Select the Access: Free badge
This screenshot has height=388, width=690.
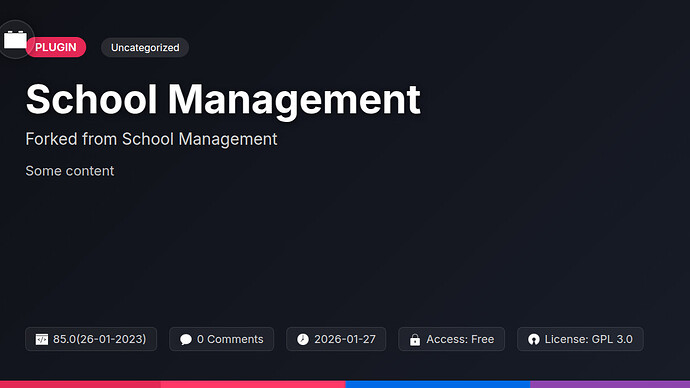point(451,339)
